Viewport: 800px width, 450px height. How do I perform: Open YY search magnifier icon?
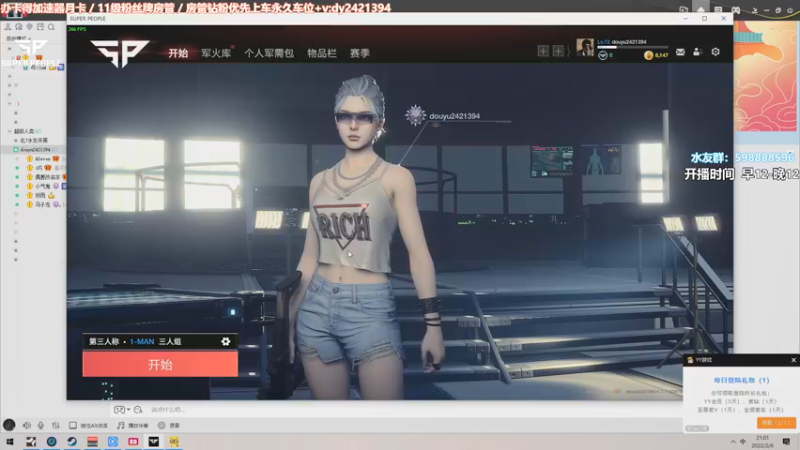click(x=51, y=27)
